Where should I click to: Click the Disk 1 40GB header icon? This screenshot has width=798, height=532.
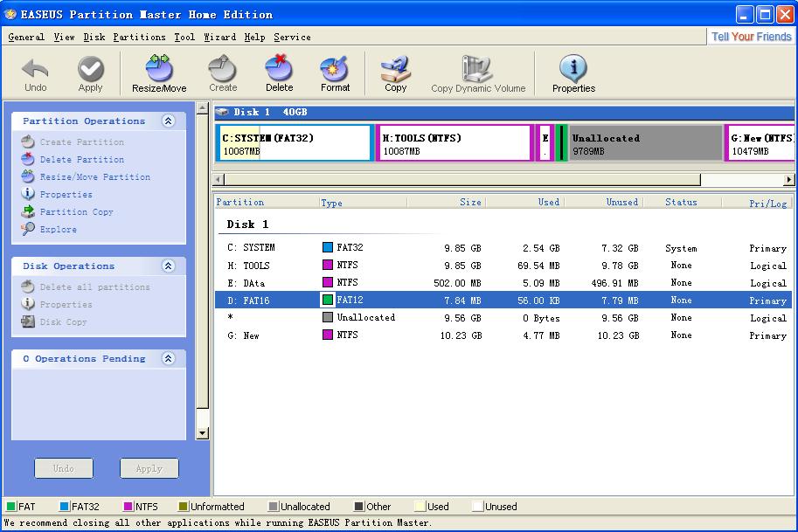coord(222,112)
